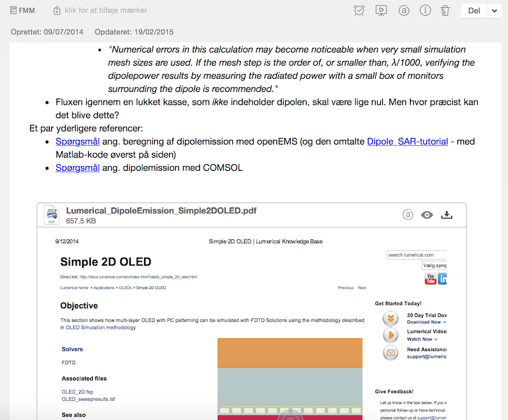Open OLED Simulation methodology link
This screenshot has width=508, height=420.
click(101, 327)
